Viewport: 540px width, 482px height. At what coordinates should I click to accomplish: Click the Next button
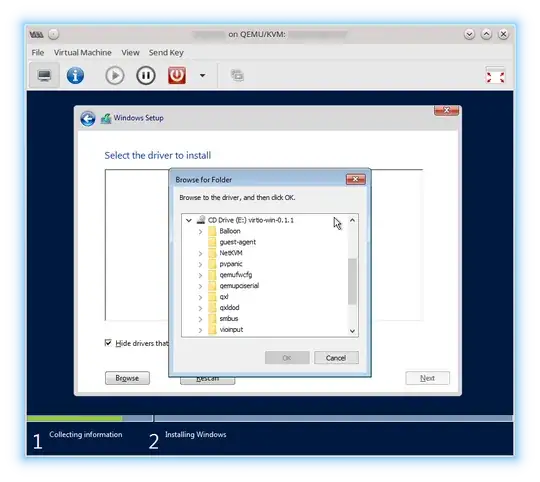coord(427,378)
